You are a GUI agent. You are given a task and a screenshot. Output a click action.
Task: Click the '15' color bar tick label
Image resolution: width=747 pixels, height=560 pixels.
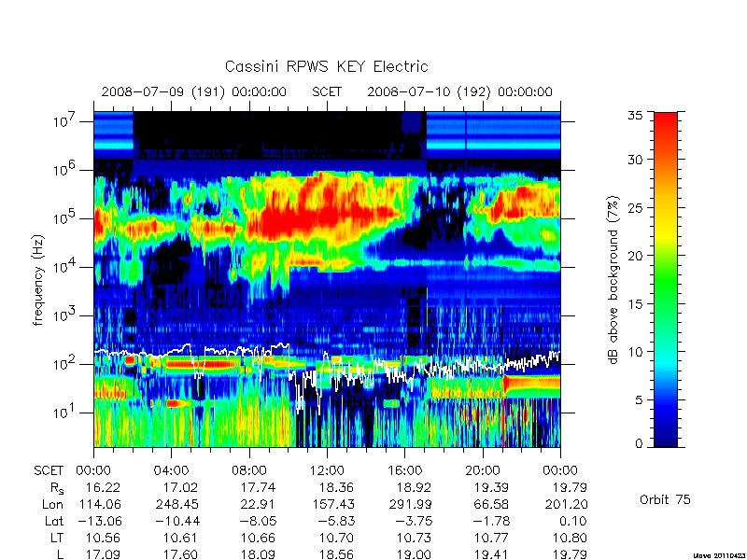click(x=635, y=304)
